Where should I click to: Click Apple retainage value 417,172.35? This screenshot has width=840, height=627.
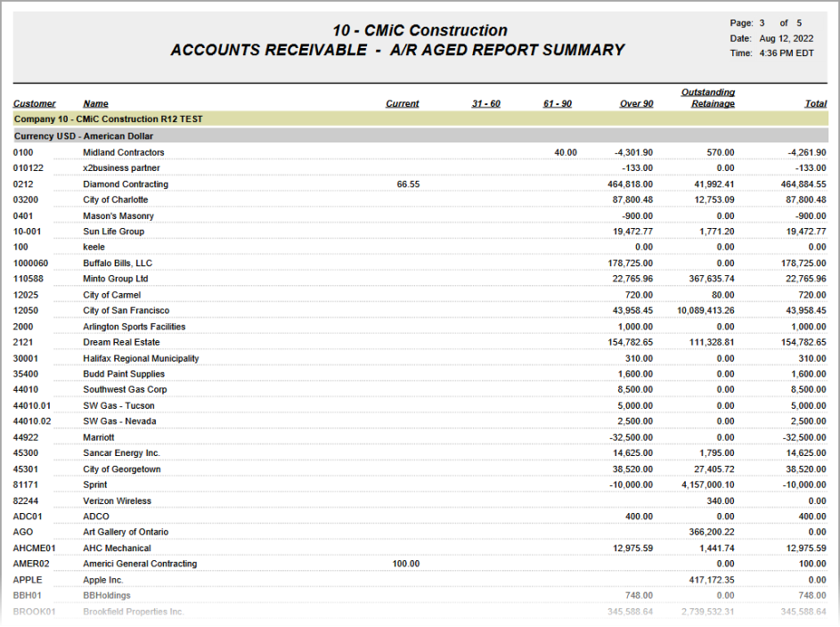coord(712,581)
